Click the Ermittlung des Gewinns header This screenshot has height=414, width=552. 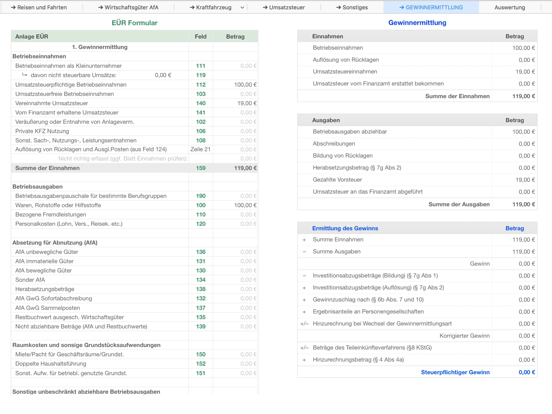tap(345, 228)
